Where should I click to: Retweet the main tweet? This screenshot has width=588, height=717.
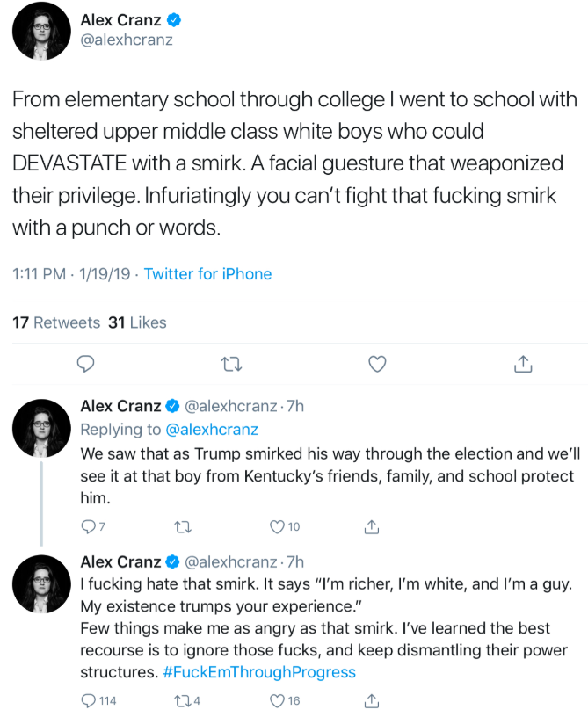pos(230,364)
